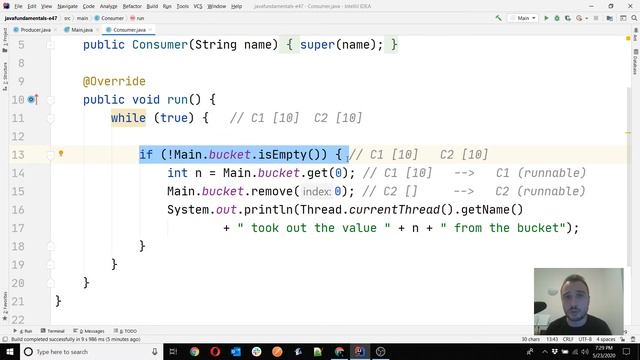Launch the profiler run icon
Image resolution: width=640 pixels, height=360 pixels.
[579, 18]
